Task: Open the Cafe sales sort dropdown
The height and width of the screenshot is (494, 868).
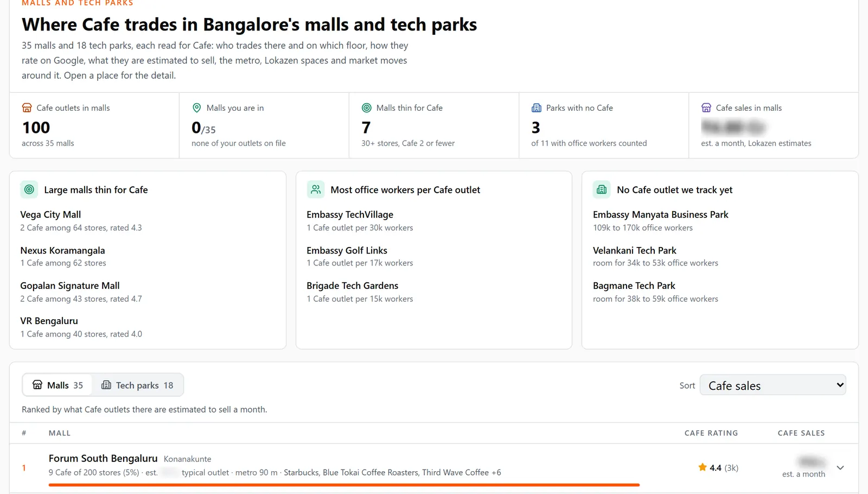Action: click(773, 385)
